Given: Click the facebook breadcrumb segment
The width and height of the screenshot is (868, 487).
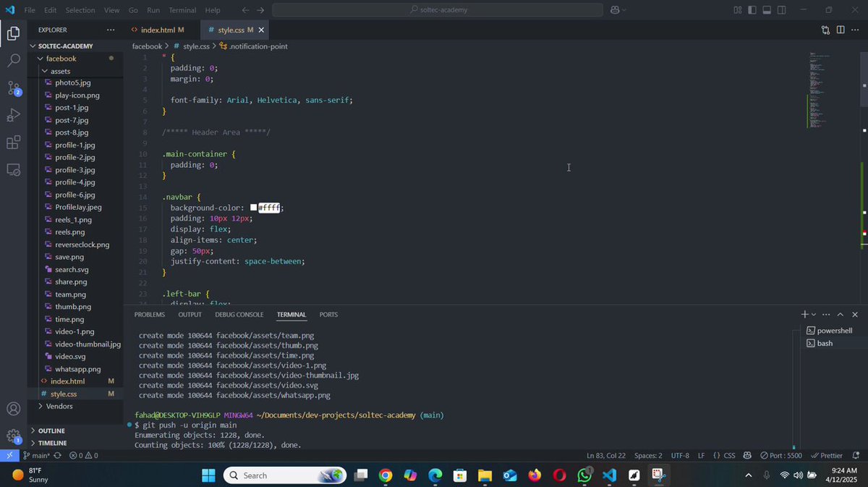Looking at the screenshot, I should click(147, 46).
